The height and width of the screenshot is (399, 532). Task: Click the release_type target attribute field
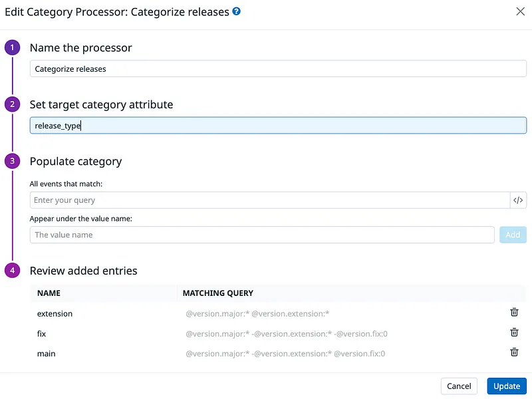(278, 126)
